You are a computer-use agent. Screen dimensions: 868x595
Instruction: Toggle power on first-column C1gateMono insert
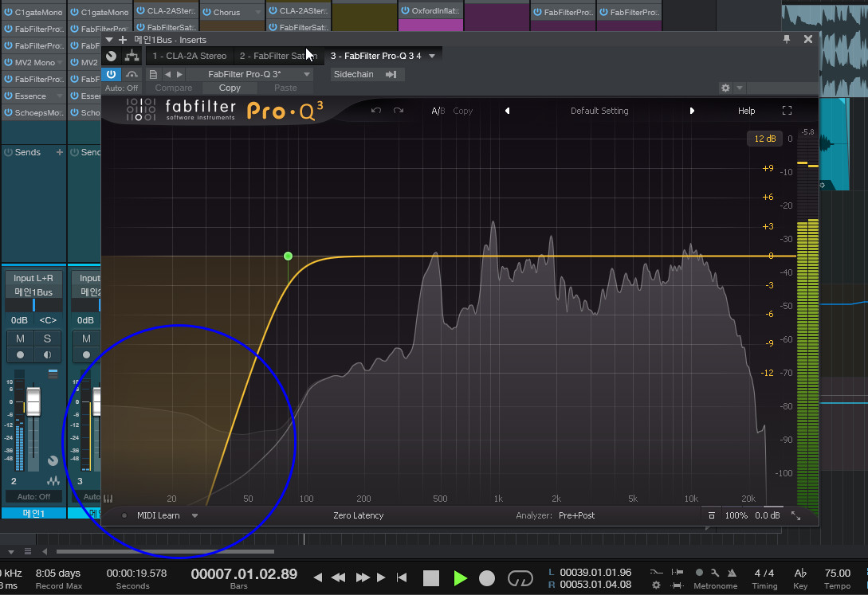(x=8, y=12)
